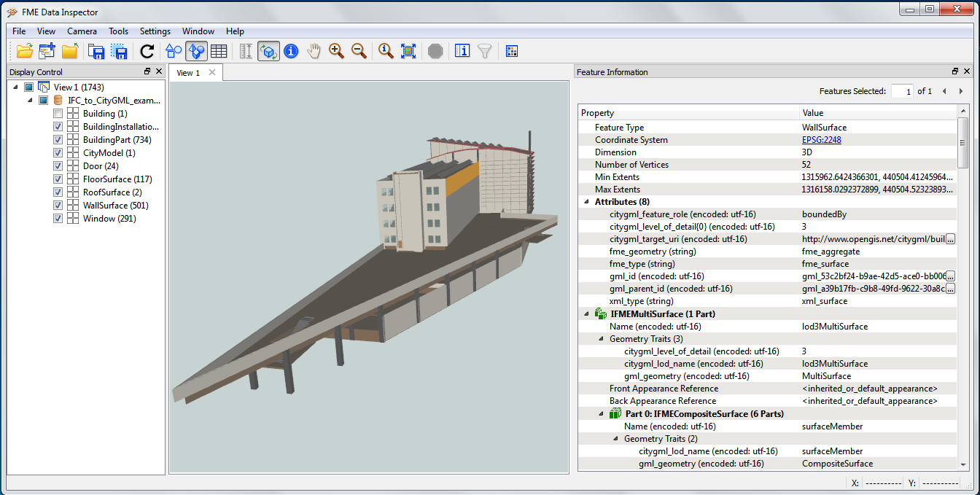Select the Pan hand tool
The width and height of the screenshot is (980, 495).
(x=314, y=51)
